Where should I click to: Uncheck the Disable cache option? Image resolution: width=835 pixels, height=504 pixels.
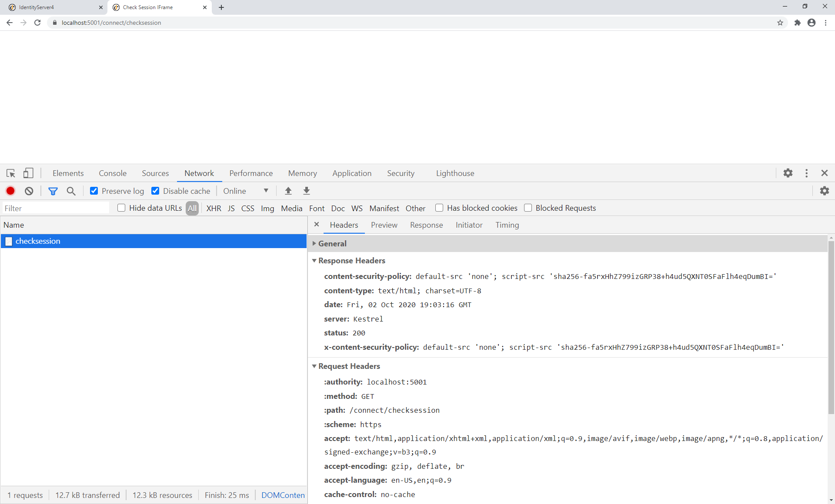click(x=155, y=191)
